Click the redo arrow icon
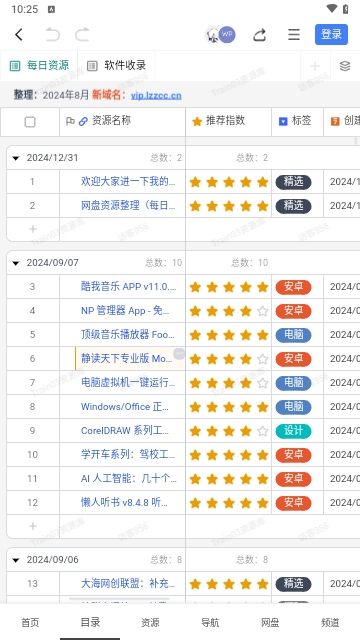Image resolution: width=360 pixels, height=640 pixels. [x=82, y=35]
